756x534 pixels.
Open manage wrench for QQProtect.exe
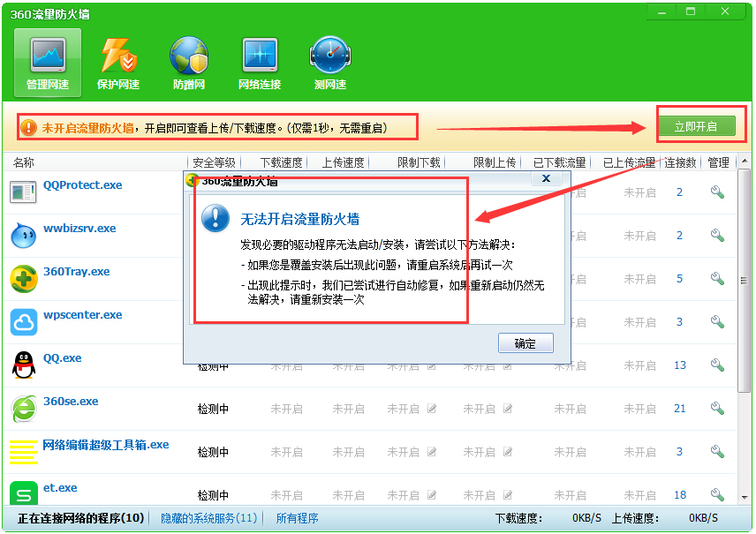click(x=717, y=192)
